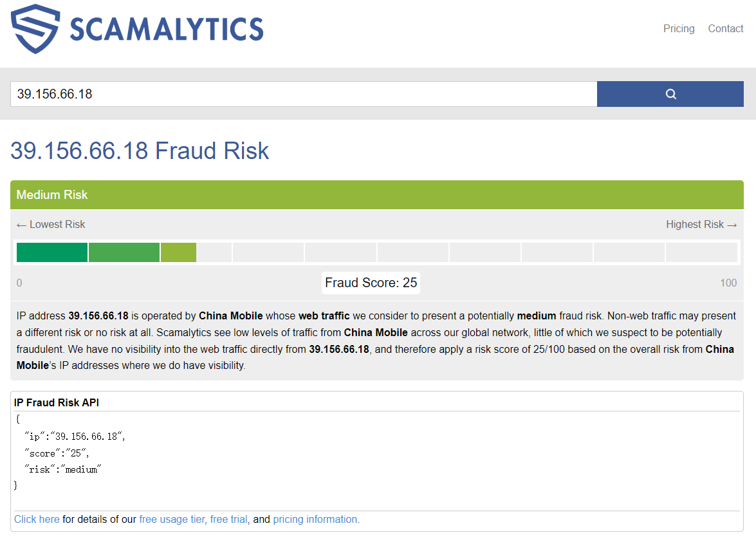
Task: Open the 'free usage tier' link
Action: 172,519
